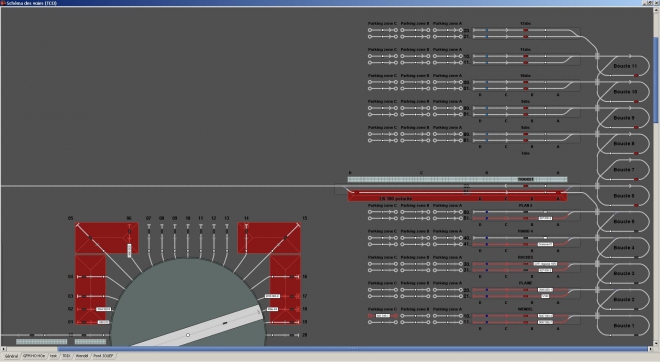Click the train label on roundhouse track 17
Viewport: 660px width, 362px height.
coord(272,296)
